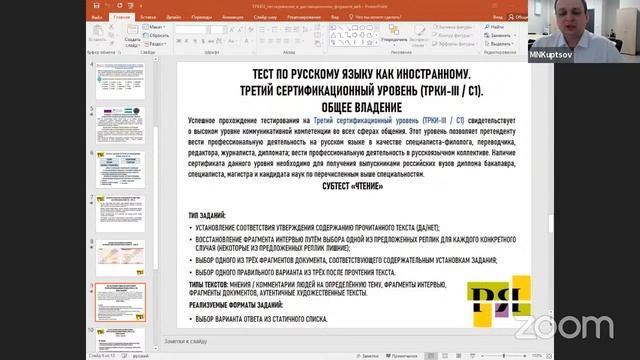Toggle bold formatting (Ж)

pos(179,41)
